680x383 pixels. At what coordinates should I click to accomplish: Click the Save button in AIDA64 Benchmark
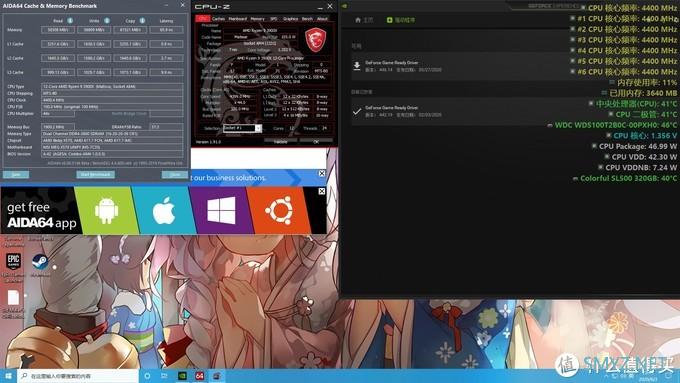16,174
